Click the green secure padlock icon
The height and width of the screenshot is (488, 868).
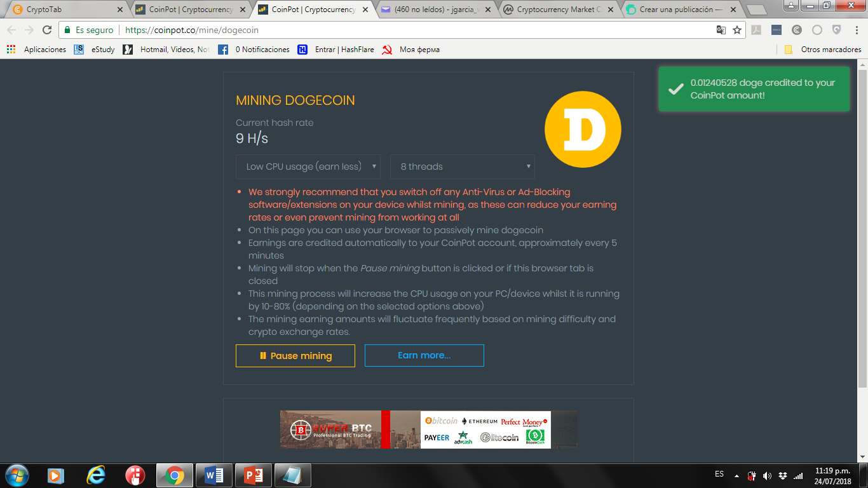click(67, 30)
